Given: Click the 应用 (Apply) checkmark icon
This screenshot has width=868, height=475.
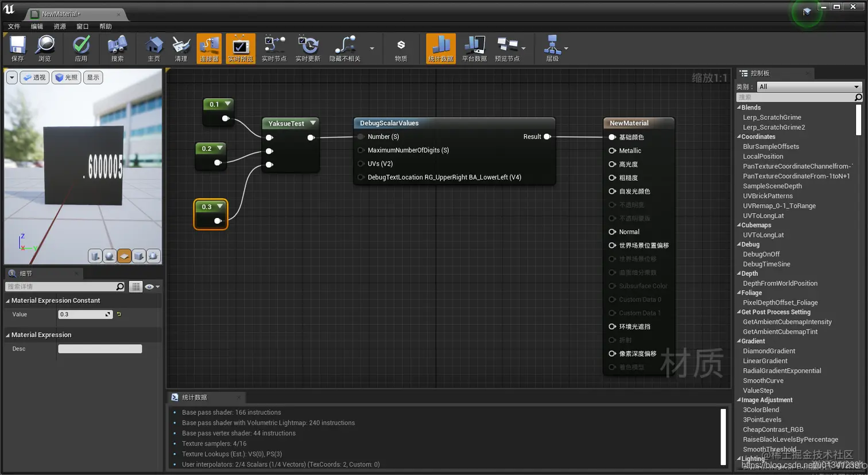Looking at the screenshot, I should [81, 48].
